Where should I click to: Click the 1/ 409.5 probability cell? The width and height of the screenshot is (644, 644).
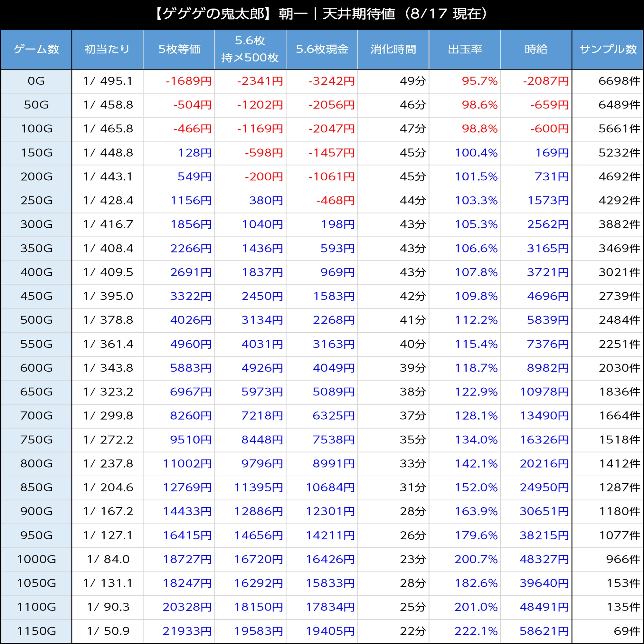point(107,272)
